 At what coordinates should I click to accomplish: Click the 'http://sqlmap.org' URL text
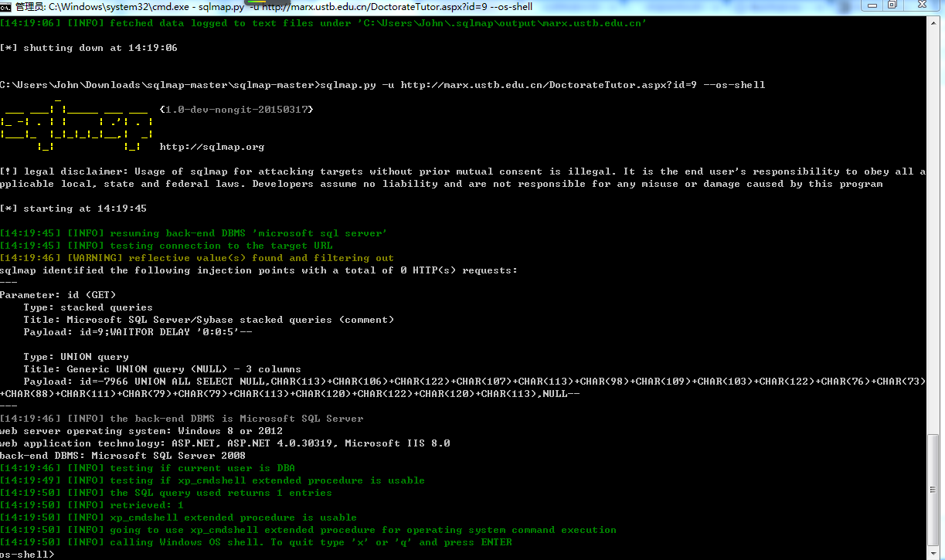tap(212, 147)
